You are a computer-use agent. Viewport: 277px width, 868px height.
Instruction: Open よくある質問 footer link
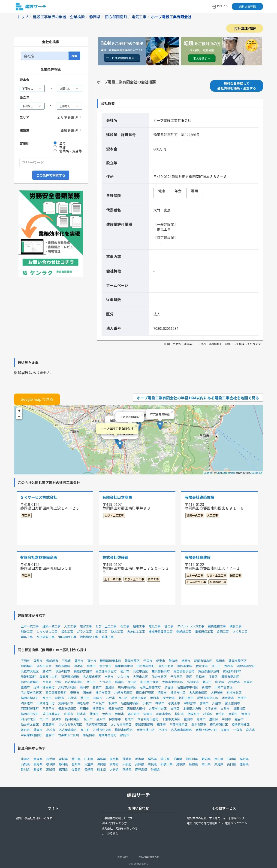pyautogui.click(x=110, y=833)
